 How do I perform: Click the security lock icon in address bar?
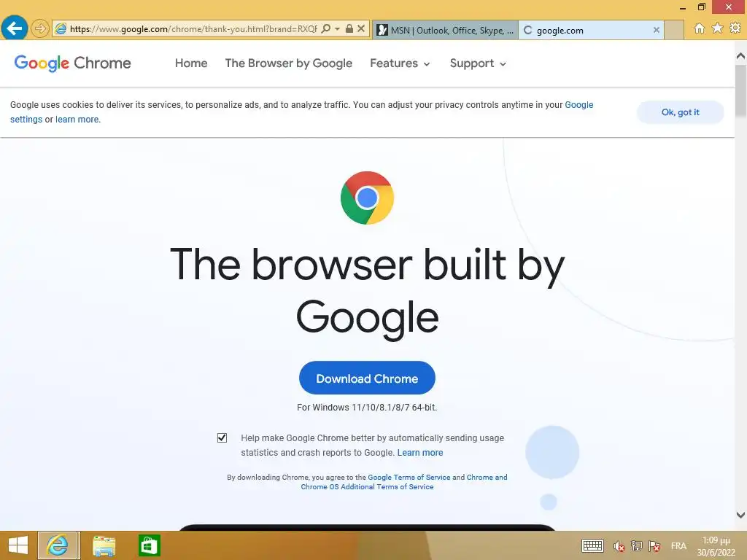coord(349,28)
